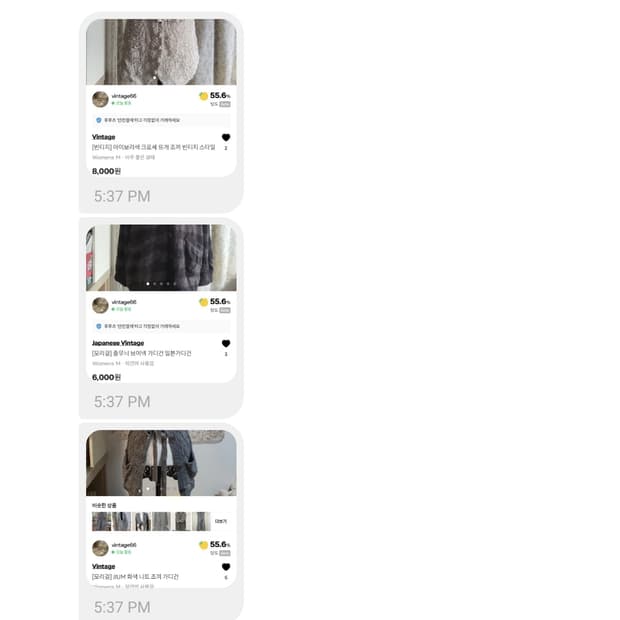Select the last similar-item thumbnail
The height and width of the screenshot is (620, 620).
[x=201, y=521]
